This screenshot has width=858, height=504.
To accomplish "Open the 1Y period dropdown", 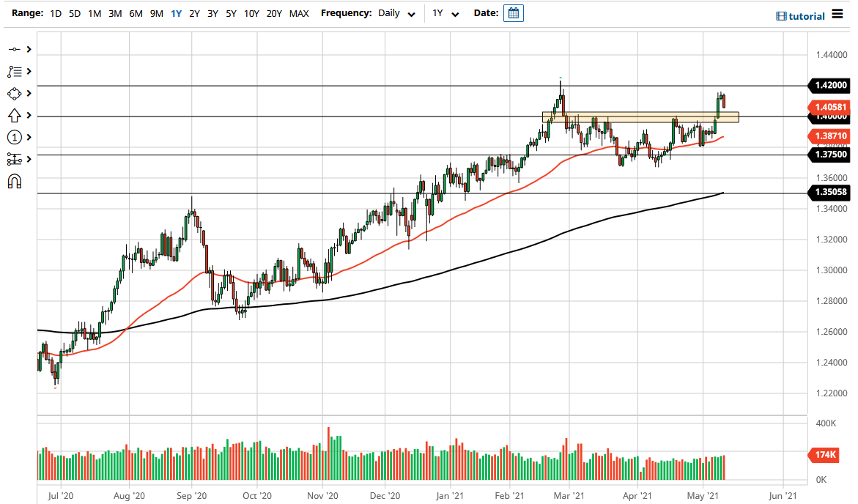I will click(445, 13).
